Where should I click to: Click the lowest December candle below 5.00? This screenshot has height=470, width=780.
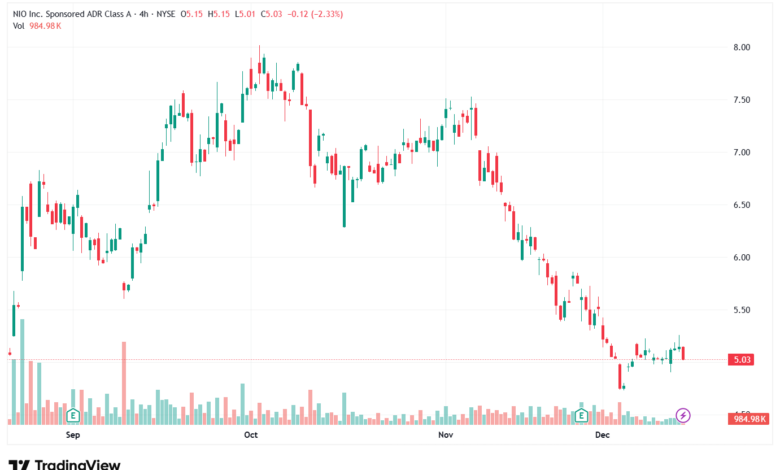(620, 376)
